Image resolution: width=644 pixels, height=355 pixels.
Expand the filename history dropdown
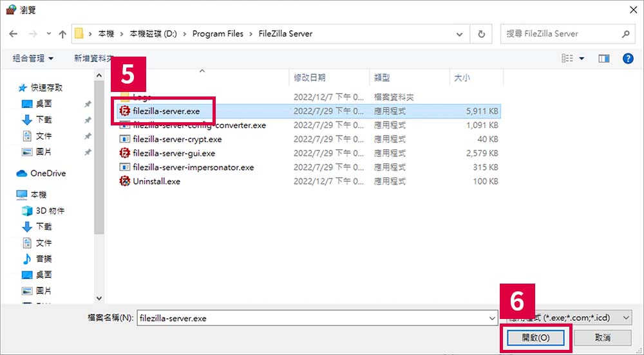(491, 318)
